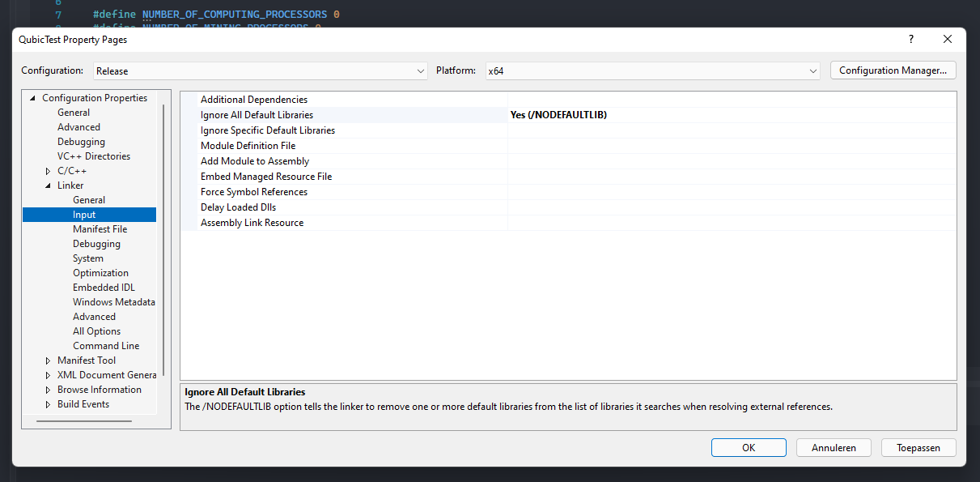Expand the C/C++ tree node
Screen dimensions: 980x482
coord(48,171)
